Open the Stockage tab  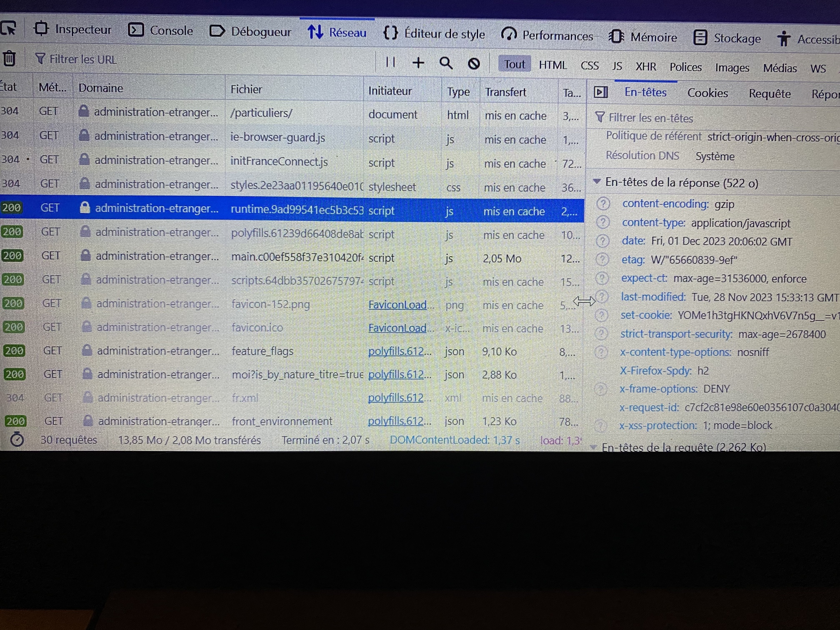point(727,38)
